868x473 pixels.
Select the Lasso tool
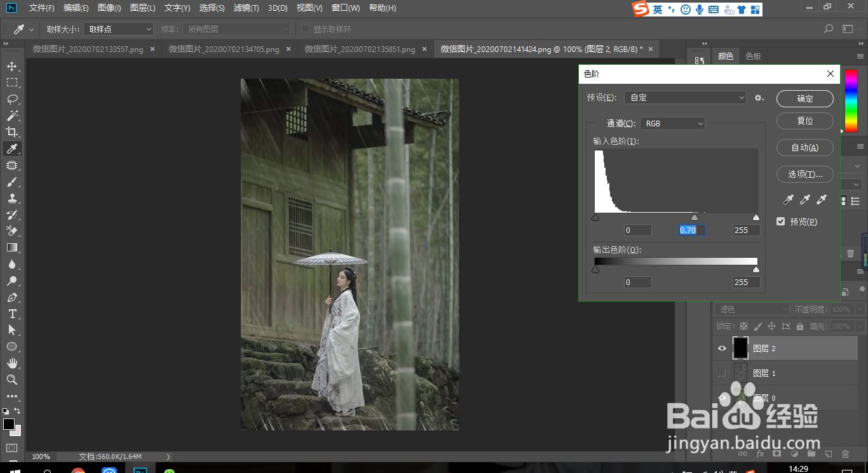coord(11,99)
